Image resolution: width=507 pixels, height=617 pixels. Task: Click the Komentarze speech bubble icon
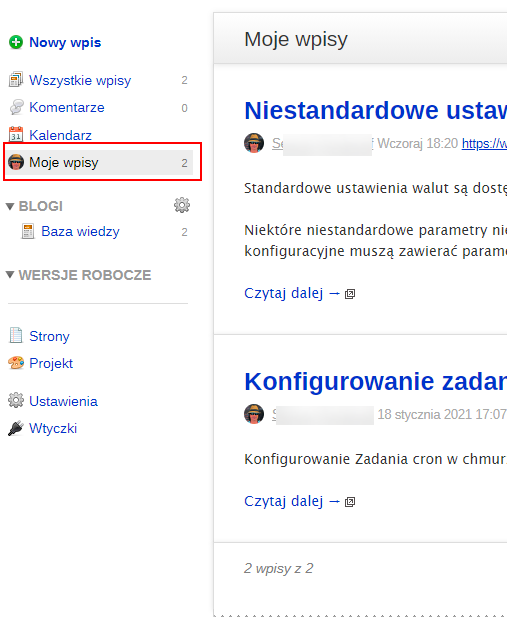click(x=16, y=107)
